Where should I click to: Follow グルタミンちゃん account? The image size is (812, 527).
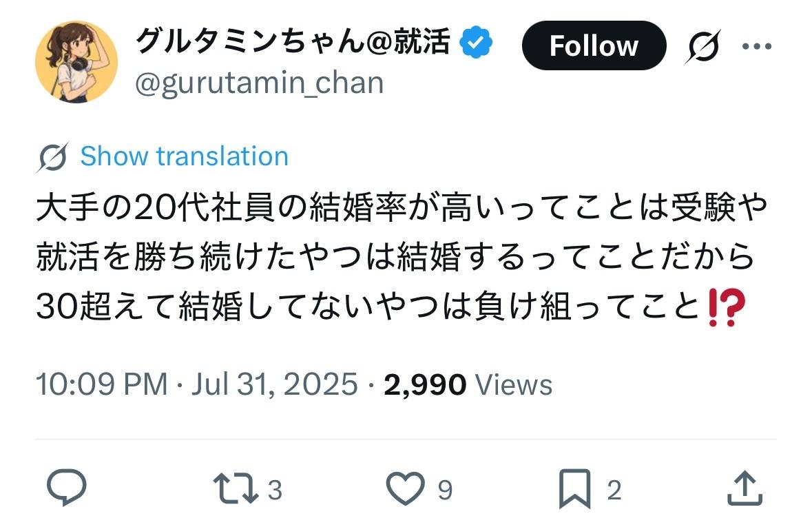[594, 46]
